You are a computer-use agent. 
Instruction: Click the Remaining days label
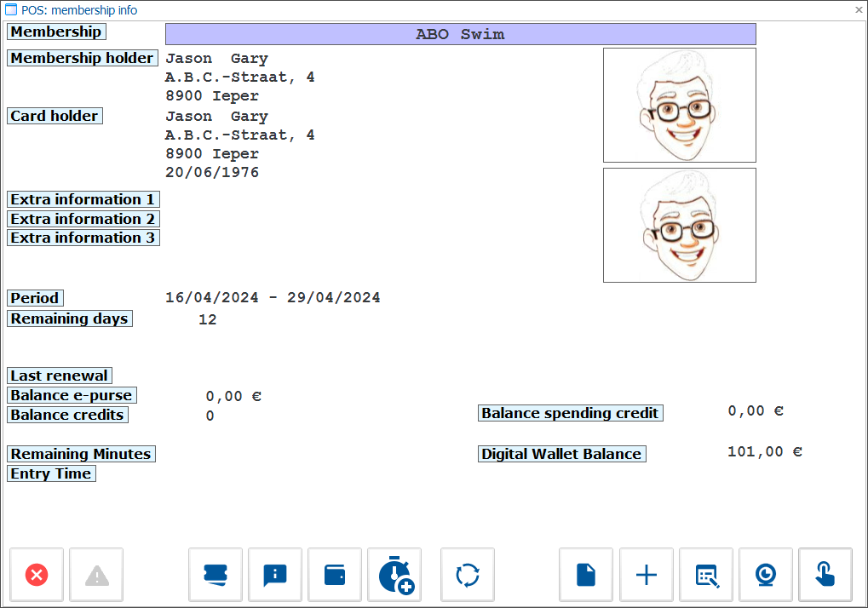point(69,318)
